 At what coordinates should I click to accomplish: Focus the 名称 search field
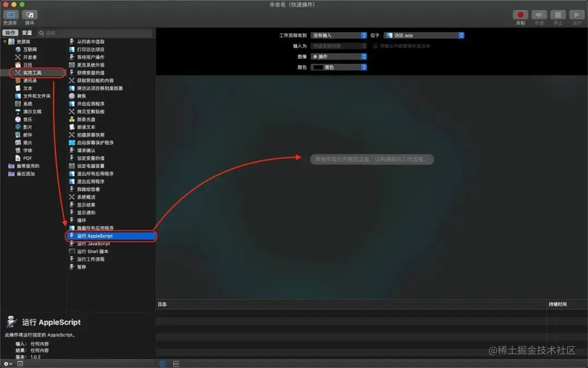click(95, 33)
